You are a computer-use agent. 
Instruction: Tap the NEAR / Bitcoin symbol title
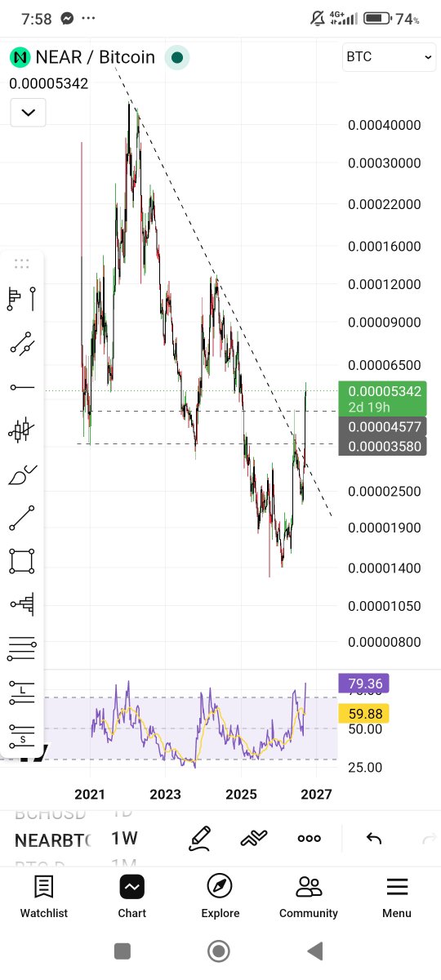95,57
